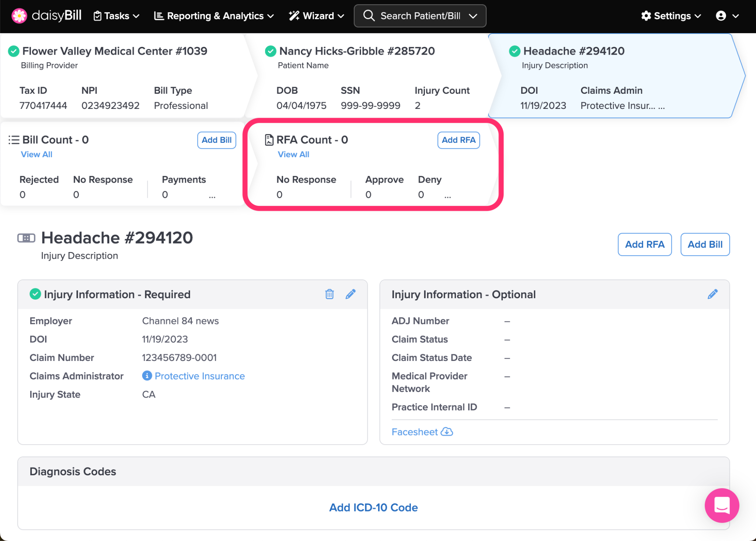Delete injury using trash icon

click(329, 294)
